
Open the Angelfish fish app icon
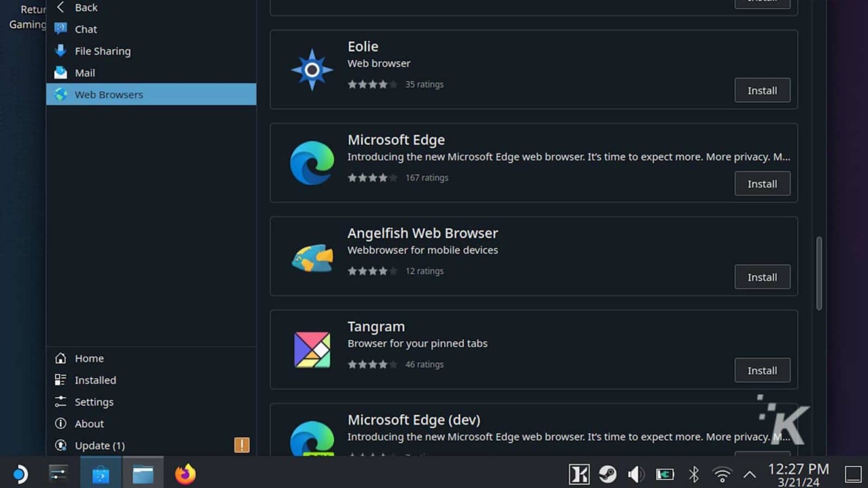312,257
